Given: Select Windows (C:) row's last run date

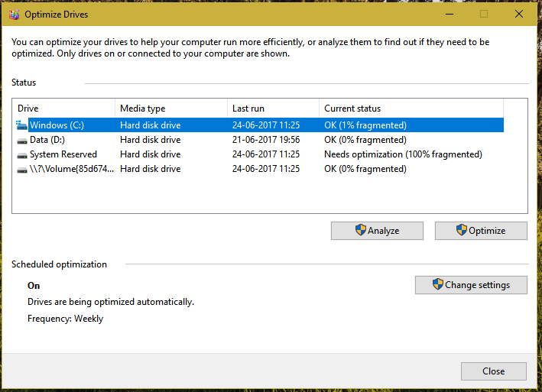Looking at the screenshot, I should pyautogui.click(x=266, y=125).
